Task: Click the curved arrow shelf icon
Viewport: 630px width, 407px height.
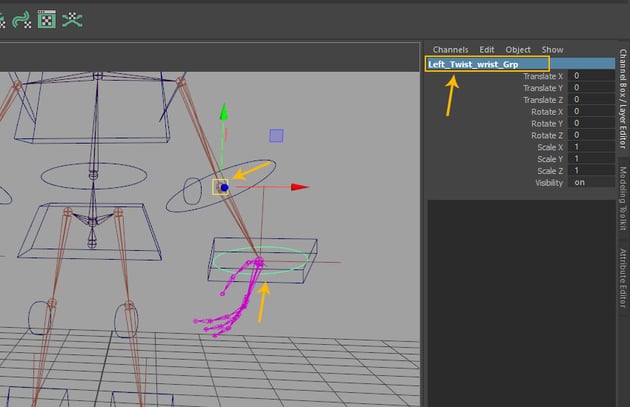Action: pyautogui.click(x=22, y=19)
